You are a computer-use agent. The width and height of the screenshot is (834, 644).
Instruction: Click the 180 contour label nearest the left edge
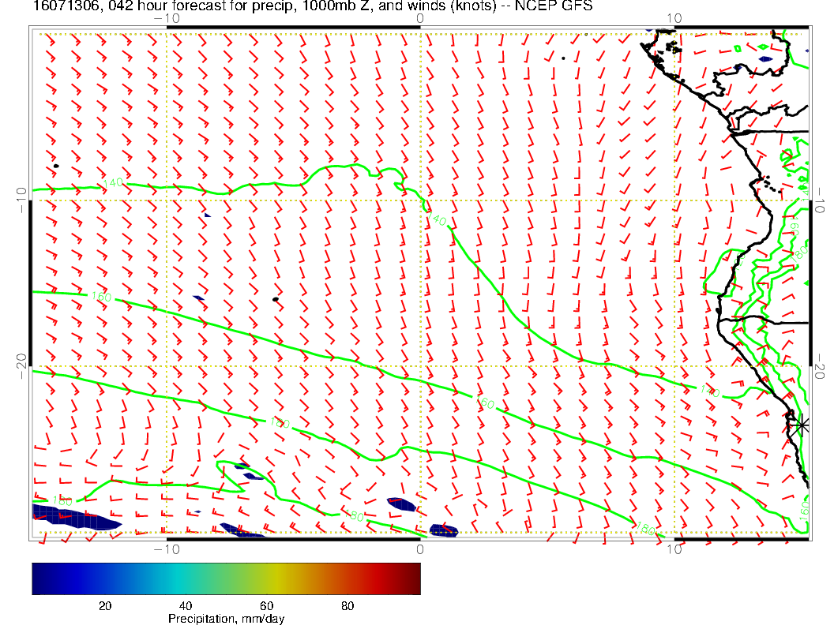point(62,502)
